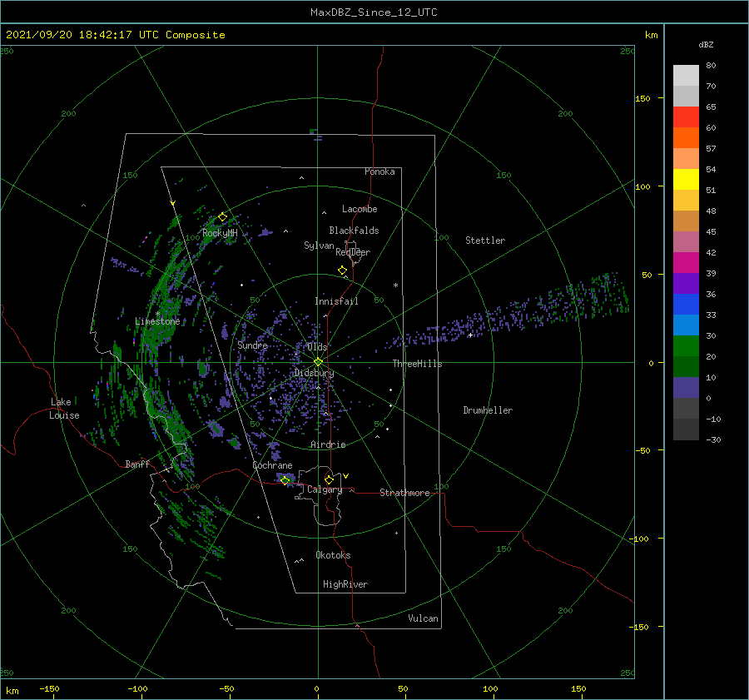Click the Olds town label
The width and height of the screenshot is (749, 700).
coord(317,347)
